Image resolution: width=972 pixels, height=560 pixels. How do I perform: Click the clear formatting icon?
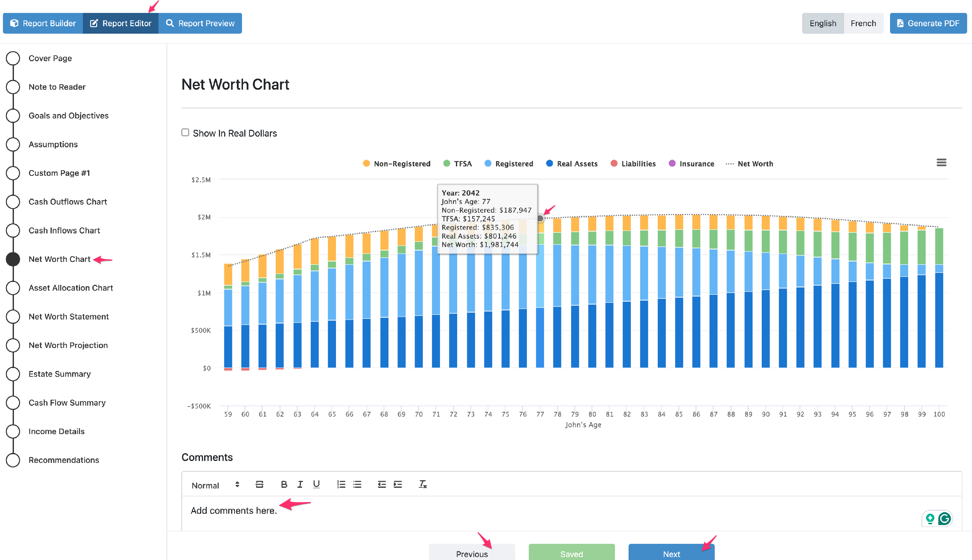tap(423, 485)
